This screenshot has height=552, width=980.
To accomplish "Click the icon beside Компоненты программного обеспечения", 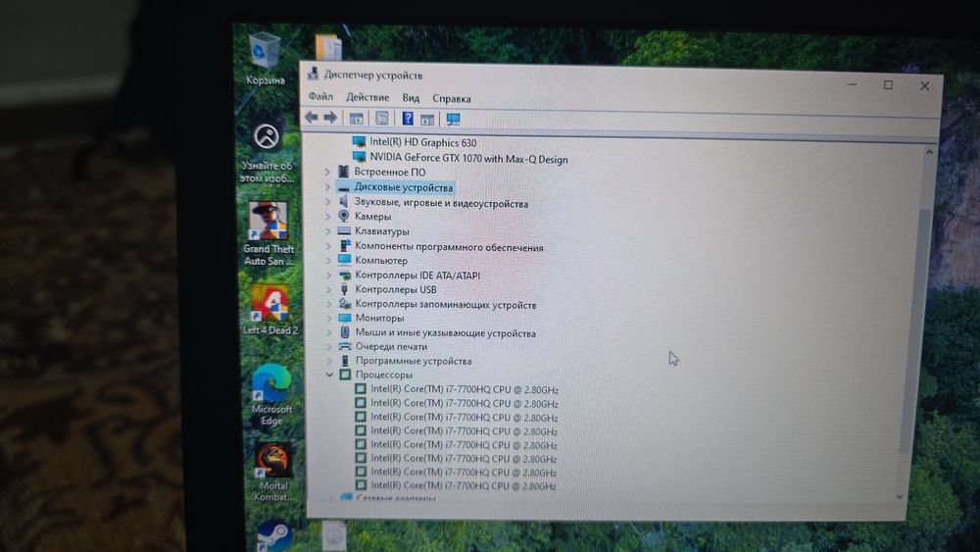I will pyautogui.click(x=344, y=246).
